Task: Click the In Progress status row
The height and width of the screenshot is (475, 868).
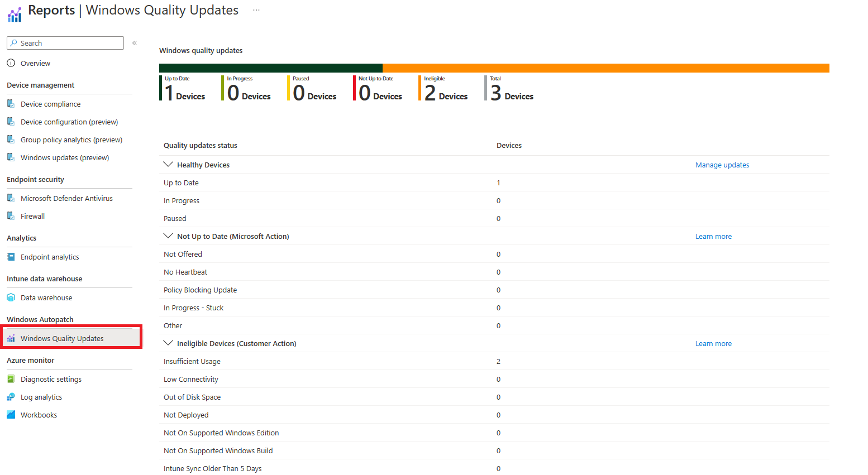Action: click(x=494, y=200)
